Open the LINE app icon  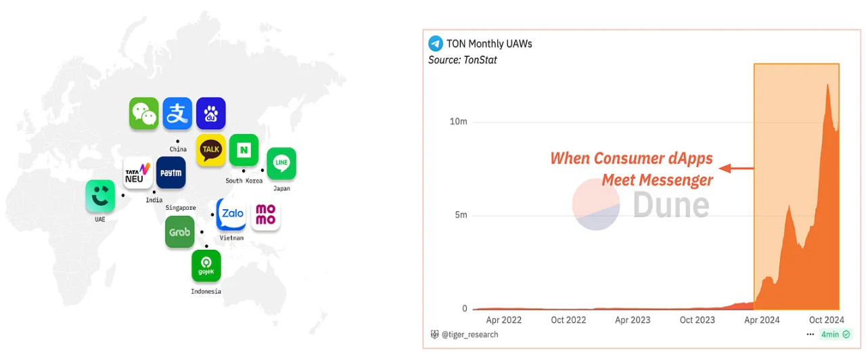pos(281,163)
